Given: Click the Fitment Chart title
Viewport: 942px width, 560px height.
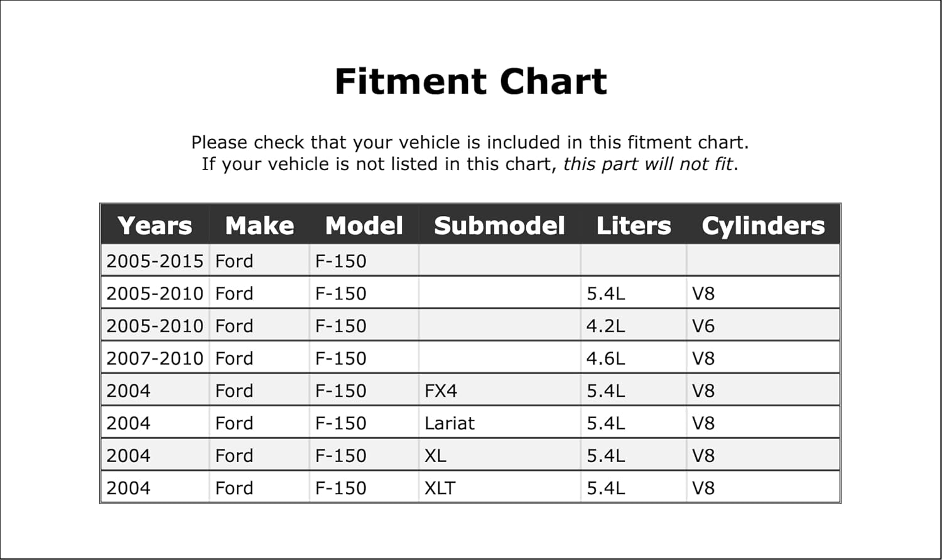Looking at the screenshot, I should pos(471,82).
